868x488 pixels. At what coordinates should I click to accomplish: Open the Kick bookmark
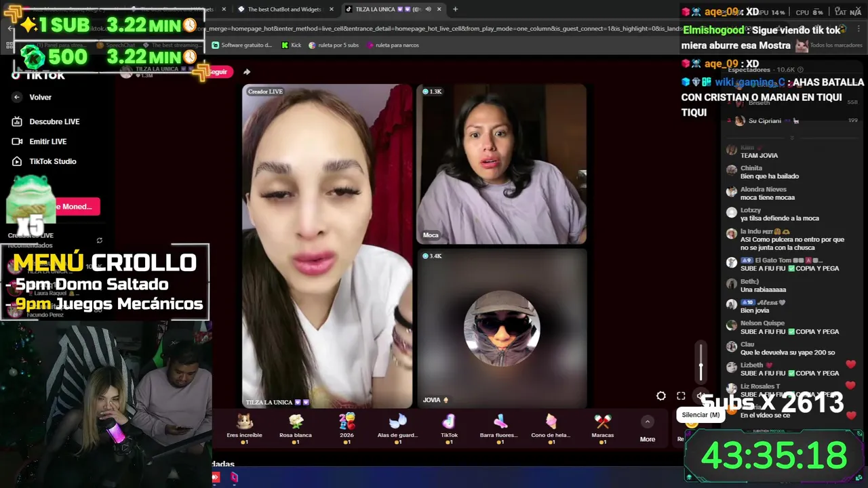(x=291, y=45)
